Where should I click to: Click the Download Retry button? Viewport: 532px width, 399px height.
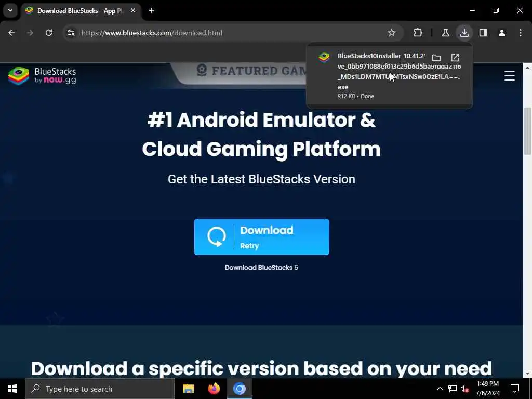tap(262, 237)
